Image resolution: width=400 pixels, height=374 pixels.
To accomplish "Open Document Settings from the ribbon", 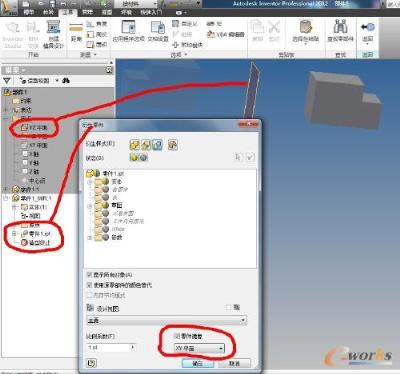I will 158,28.
